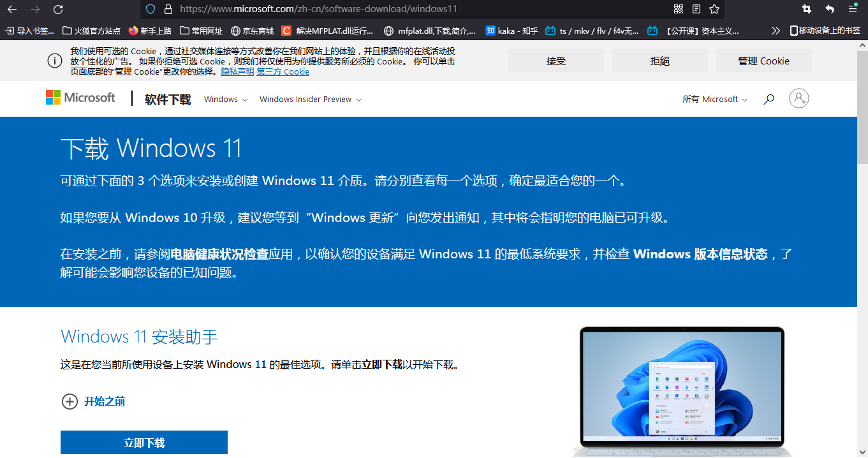Click the Windows 11 laptop image
The image size is (868, 458).
click(x=682, y=390)
